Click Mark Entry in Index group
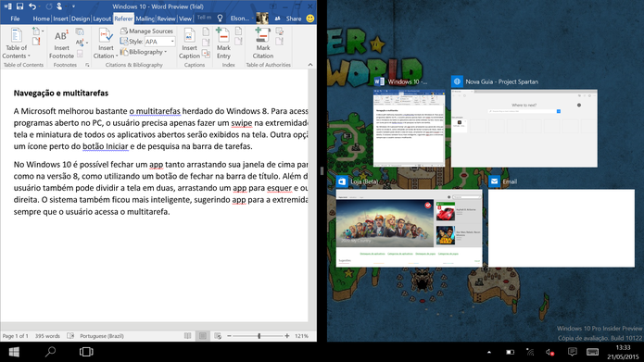644x362 pixels. [223, 44]
